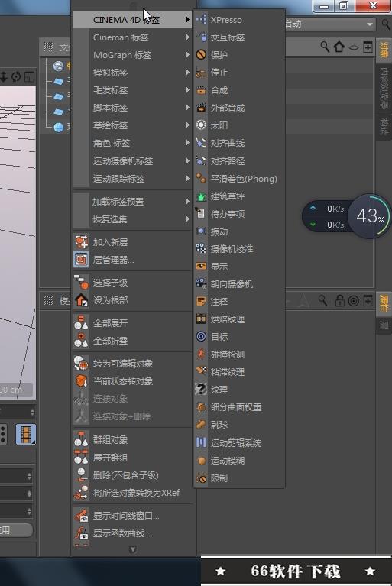Select the 朝向摄像机 tag
This screenshot has width=392, height=586.
click(x=238, y=284)
